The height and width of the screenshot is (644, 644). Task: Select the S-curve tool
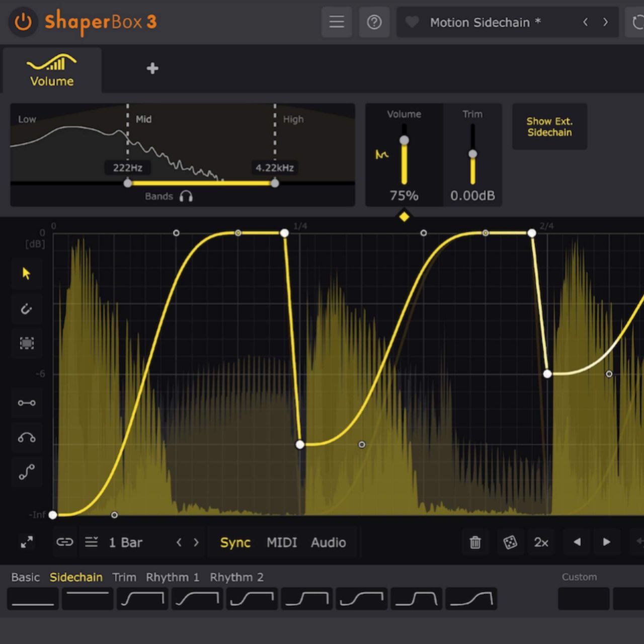[27, 472]
